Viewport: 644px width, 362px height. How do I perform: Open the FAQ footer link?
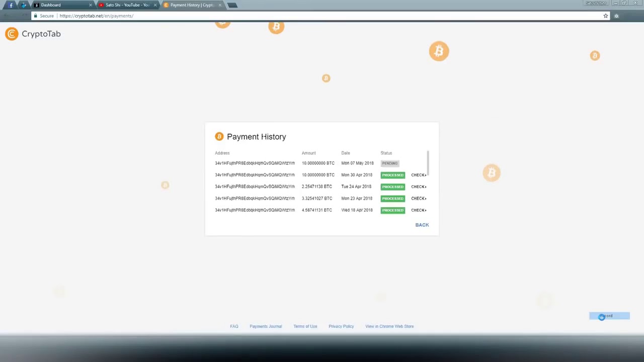[x=234, y=326]
